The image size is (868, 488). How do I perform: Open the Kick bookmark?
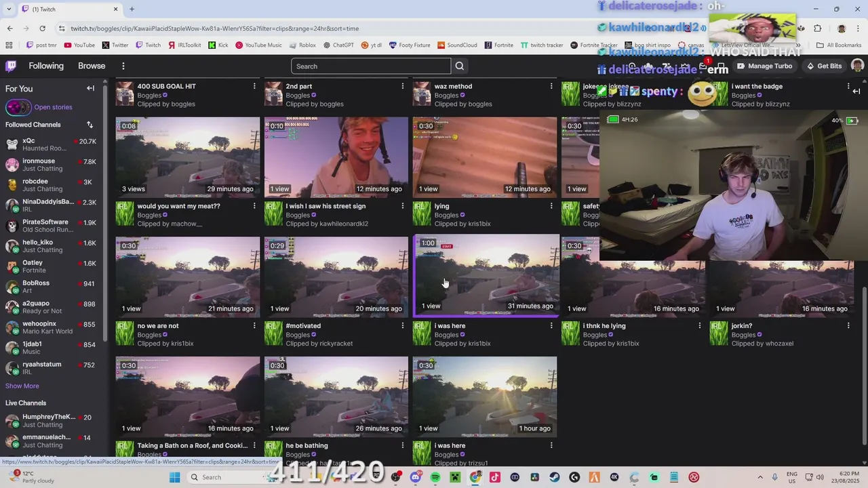point(218,45)
